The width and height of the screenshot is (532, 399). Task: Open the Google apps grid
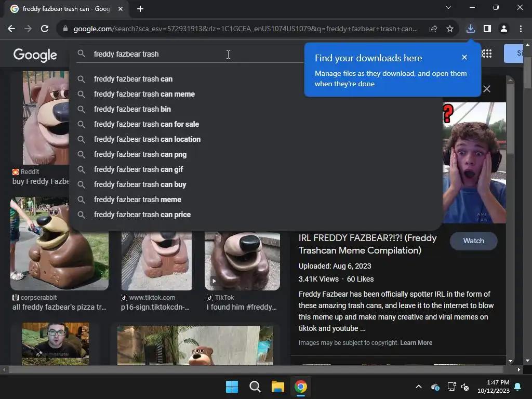(487, 54)
